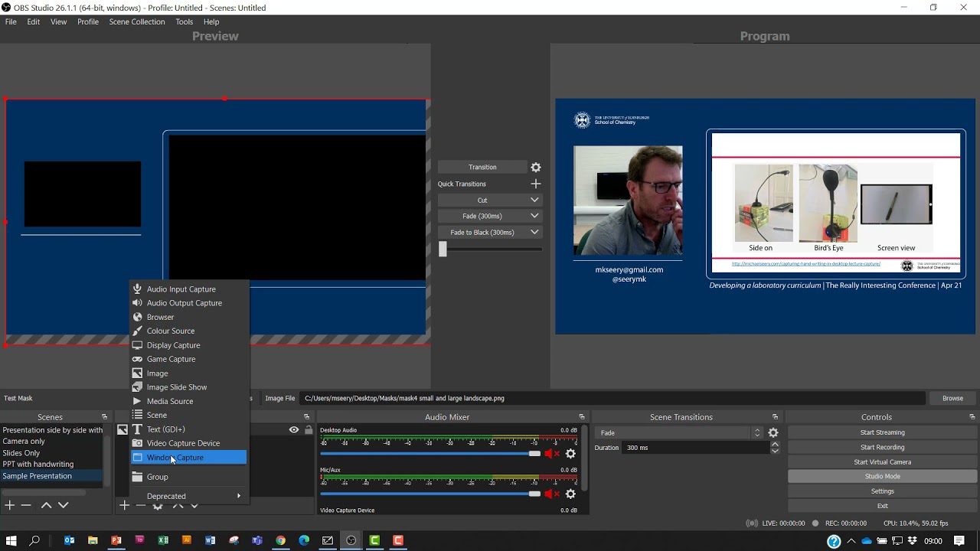This screenshot has height=551, width=980.
Task: Open PowerPoint from the taskbar
Action: pos(116,540)
